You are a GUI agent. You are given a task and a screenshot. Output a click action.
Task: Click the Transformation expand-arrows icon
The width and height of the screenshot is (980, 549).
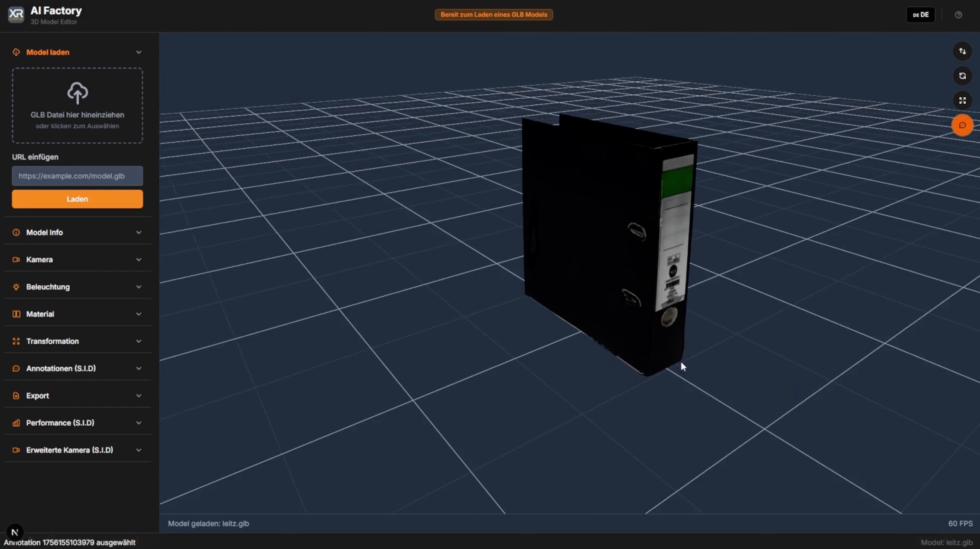coord(16,341)
